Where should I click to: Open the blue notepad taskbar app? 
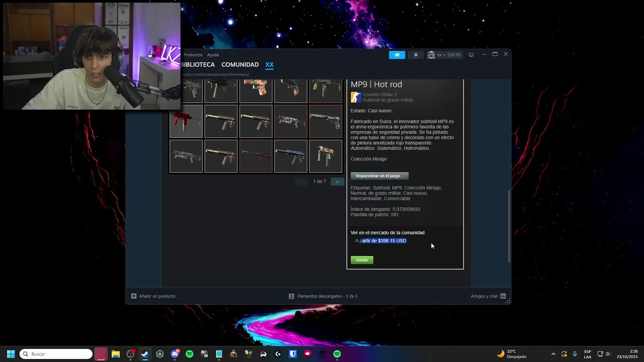point(219,354)
